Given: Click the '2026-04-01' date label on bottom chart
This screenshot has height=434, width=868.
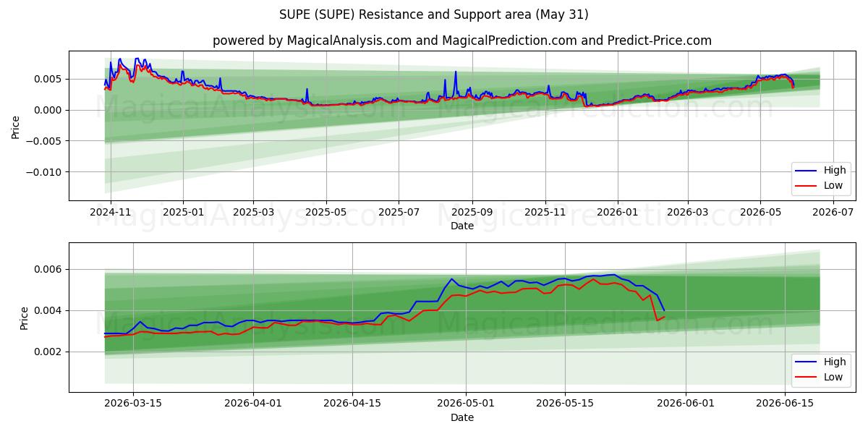Looking at the screenshot, I should (254, 404).
